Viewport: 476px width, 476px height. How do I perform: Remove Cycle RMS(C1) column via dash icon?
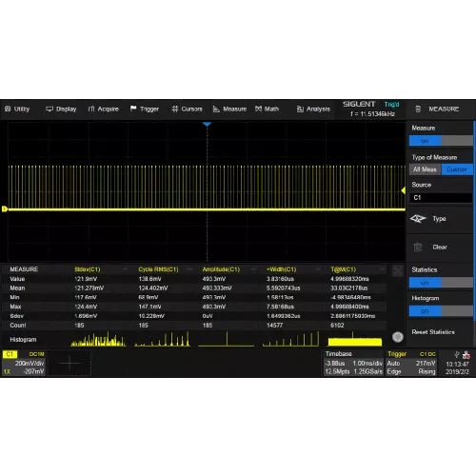[x=189, y=269]
